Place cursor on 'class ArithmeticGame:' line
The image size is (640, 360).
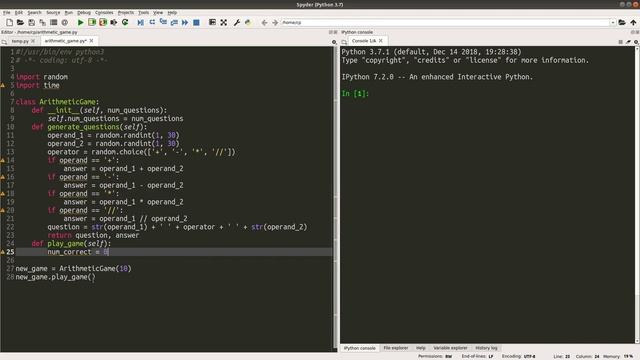(x=57, y=102)
